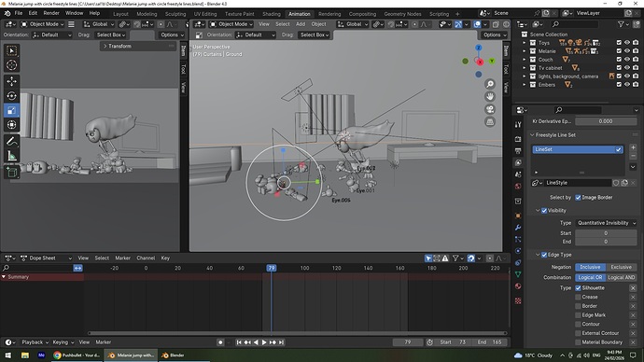The height and width of the screenshot is (362, 644).
Task: Set Negation to Exclusive
Action: pos(621,267)
